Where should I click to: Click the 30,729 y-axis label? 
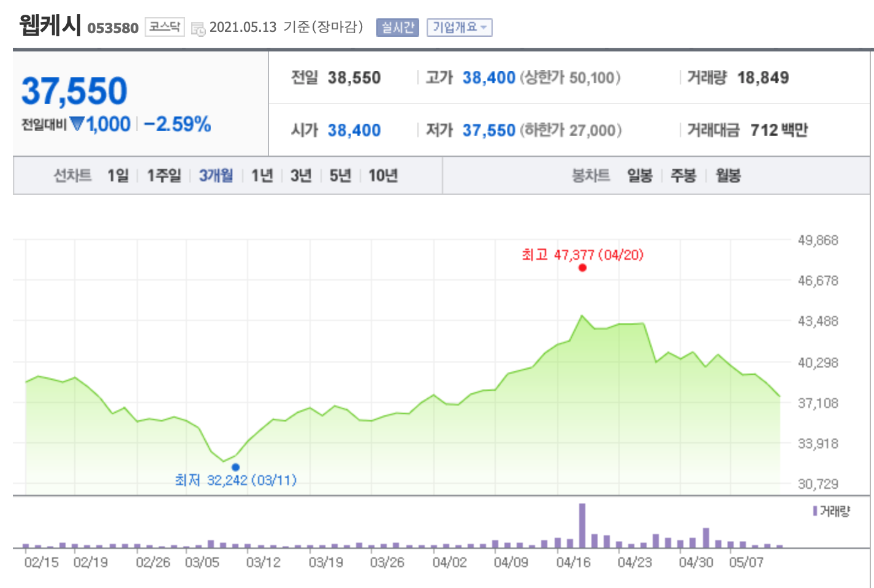point(818,484)
